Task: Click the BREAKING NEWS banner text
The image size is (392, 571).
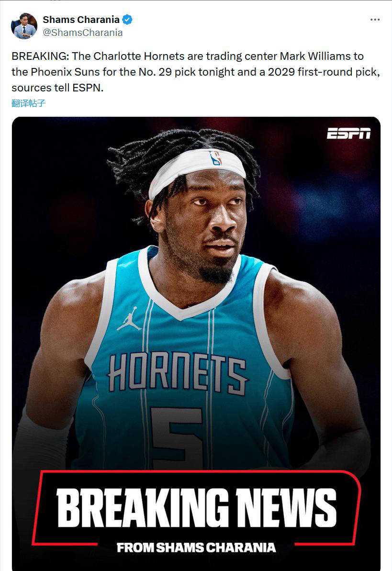Action: [x=196, y=508]
